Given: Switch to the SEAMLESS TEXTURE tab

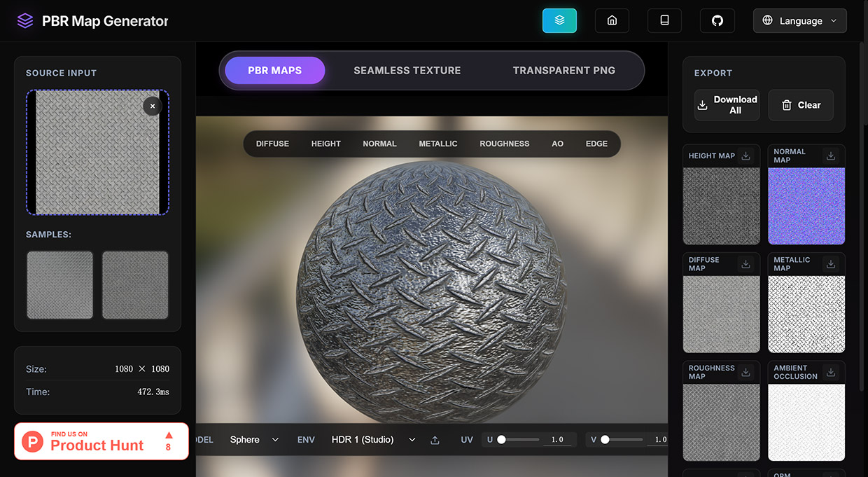Looking at the screenshot, I should pyautogui.click(x=407, y=70).
